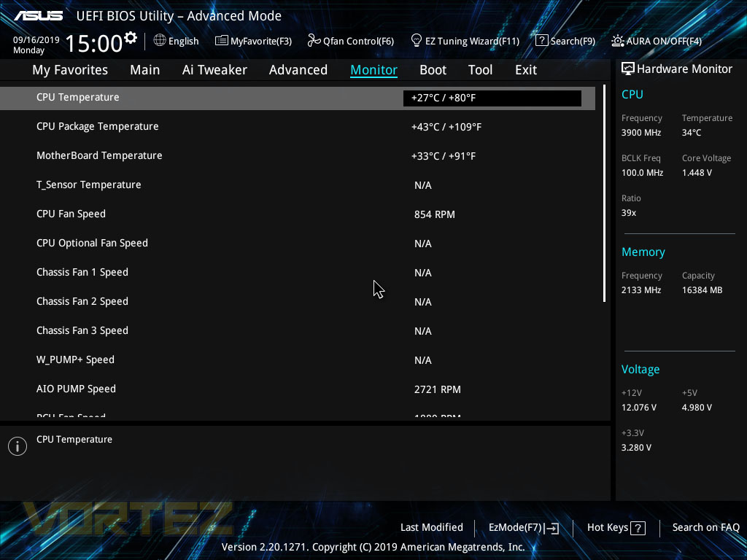Click the +33°C / +91°F value
Screen dimensions: 747x560
click(x=444, y=156)
